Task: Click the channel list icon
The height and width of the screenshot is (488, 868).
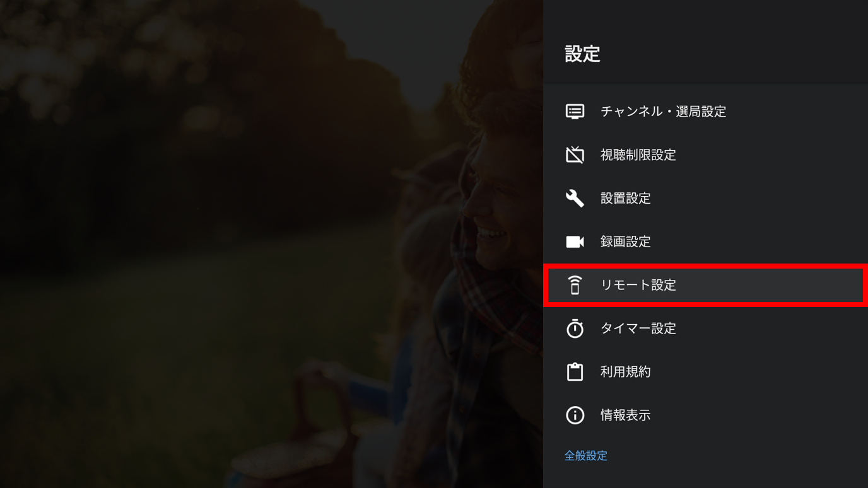Action: point(575,112)
